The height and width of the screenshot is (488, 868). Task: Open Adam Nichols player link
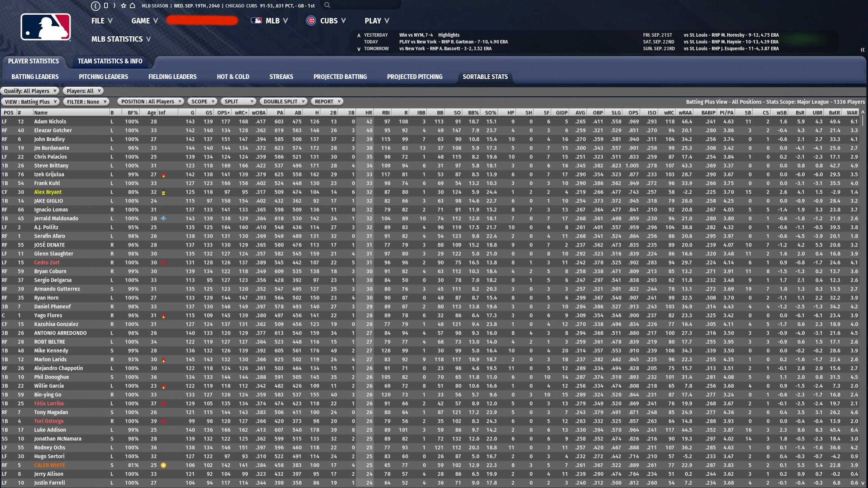pyautogui.click(x=50, y=122)
